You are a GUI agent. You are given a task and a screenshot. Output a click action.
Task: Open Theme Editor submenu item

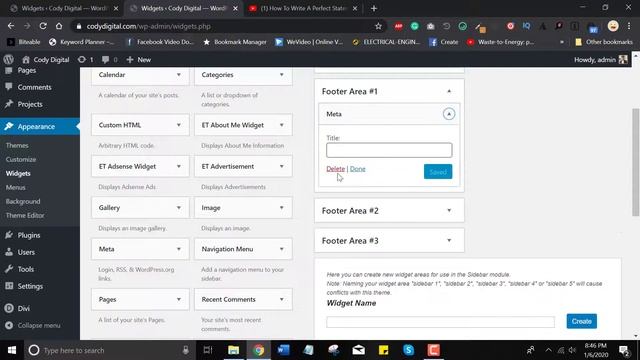[25, 215]
